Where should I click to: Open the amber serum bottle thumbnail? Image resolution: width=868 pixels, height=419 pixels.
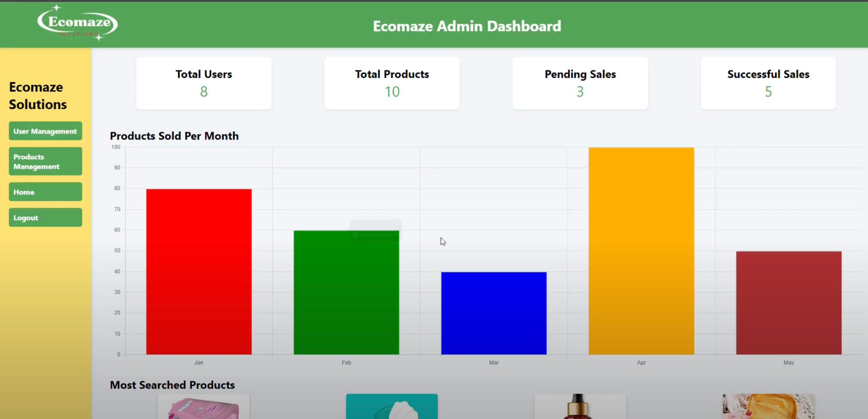tap(580, 407)
